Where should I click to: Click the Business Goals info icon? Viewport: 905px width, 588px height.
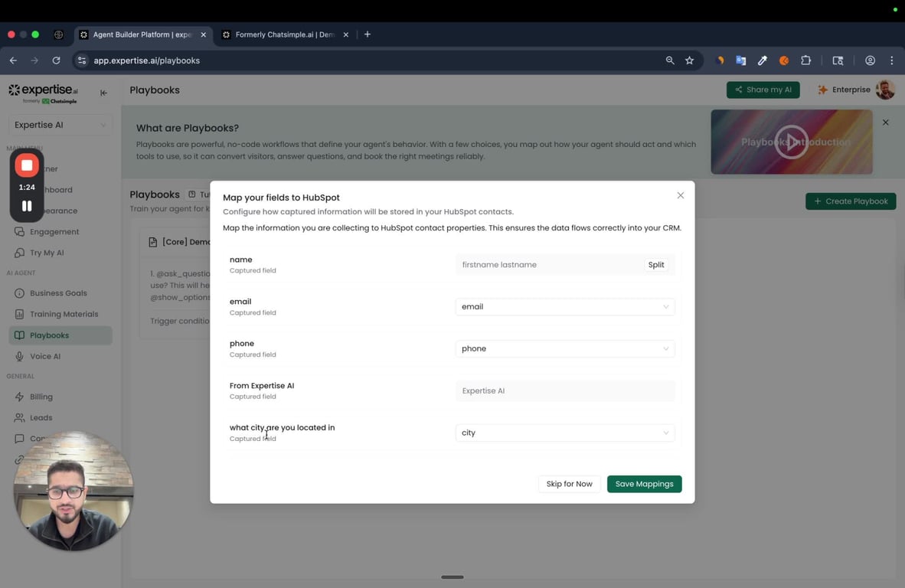[x=19, y=293]
